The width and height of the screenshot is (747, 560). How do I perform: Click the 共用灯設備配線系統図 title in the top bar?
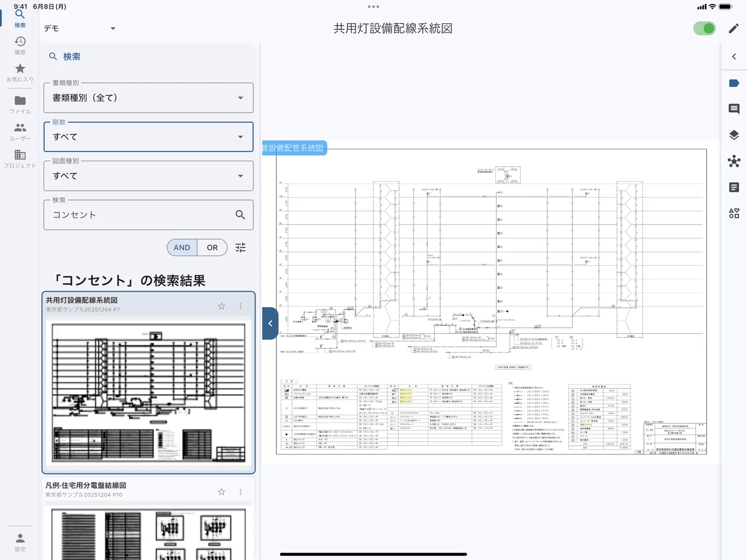393,28
